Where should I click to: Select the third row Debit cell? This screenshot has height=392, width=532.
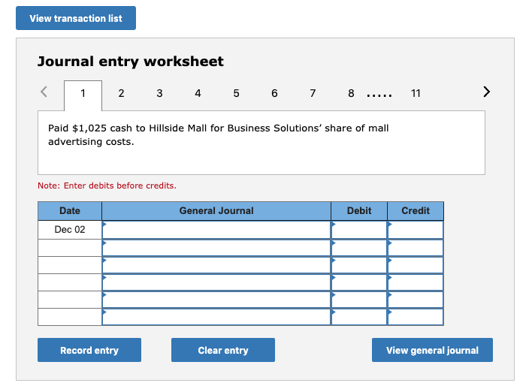pyautogui.click(x=359, y=265)
